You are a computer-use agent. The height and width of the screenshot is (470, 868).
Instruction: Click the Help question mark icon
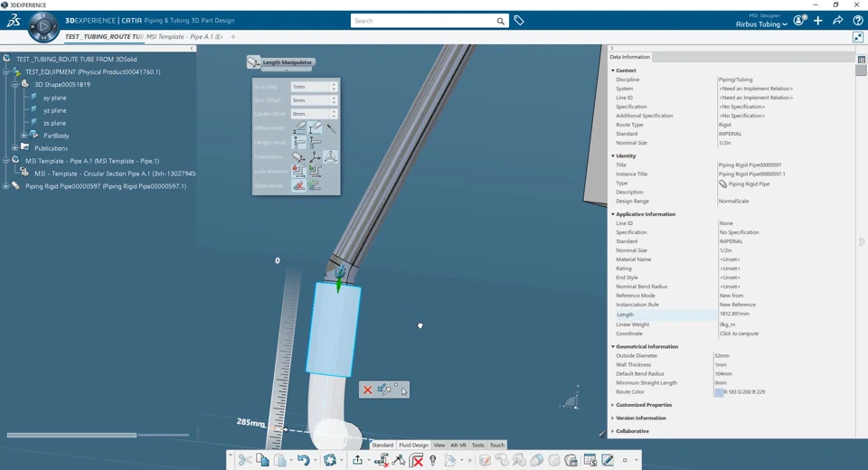click(x=857, y=21)
